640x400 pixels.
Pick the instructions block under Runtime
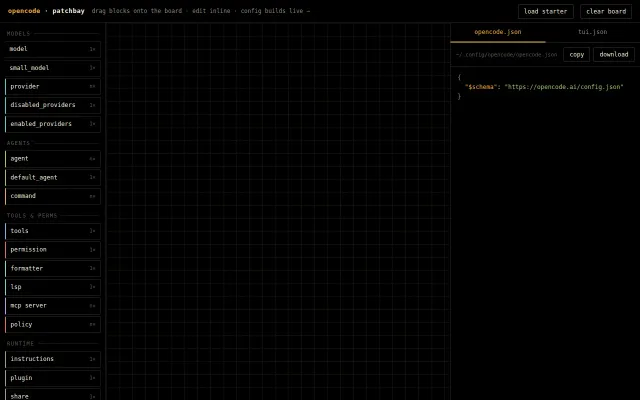click(53, 359)
